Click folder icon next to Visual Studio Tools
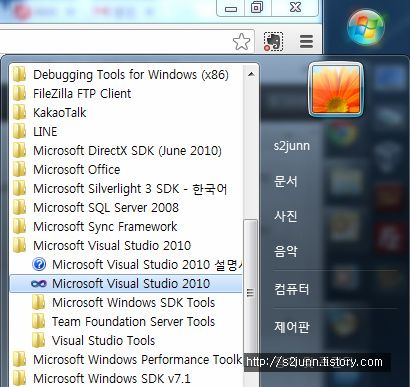This screenshot has width=410, height=387. [38, 340]
